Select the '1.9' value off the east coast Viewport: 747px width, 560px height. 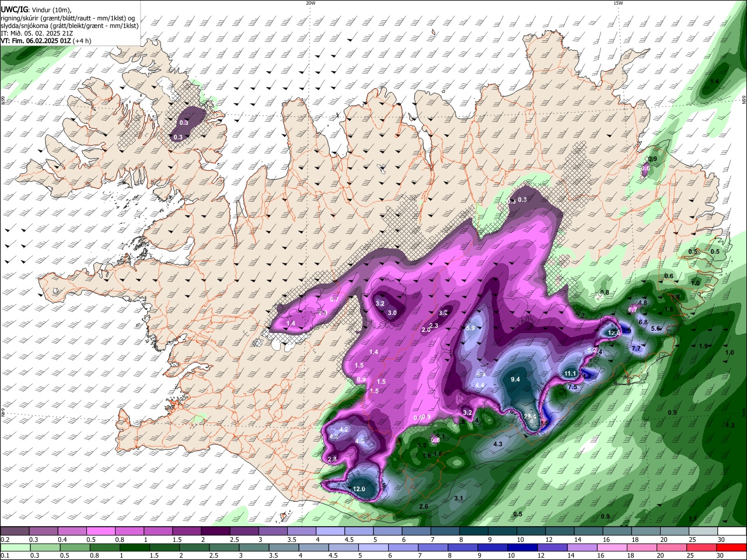[703, 346]
